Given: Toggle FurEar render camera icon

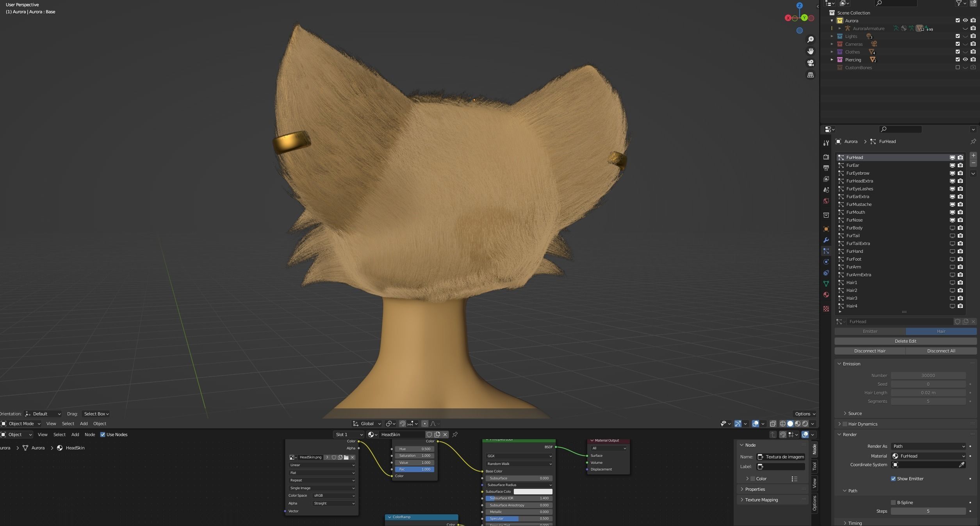Looking at the screenshot, I should coord(960,165).
